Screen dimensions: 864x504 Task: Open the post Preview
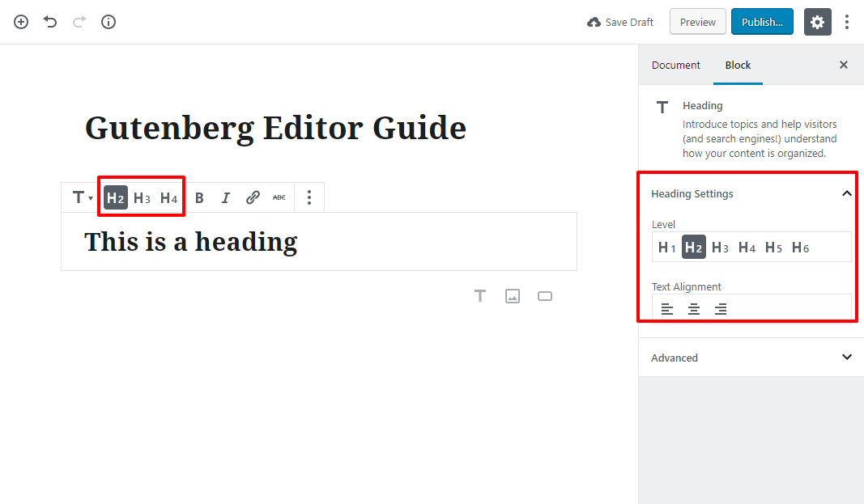[697, 22]
